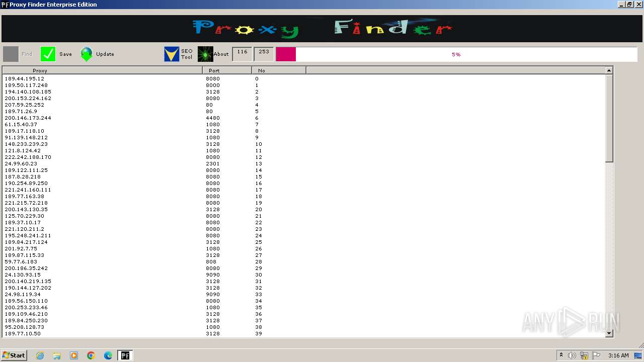Open the Windows Start menu
644x362 pixels.
pyautogui.click(x=14, y=355)
